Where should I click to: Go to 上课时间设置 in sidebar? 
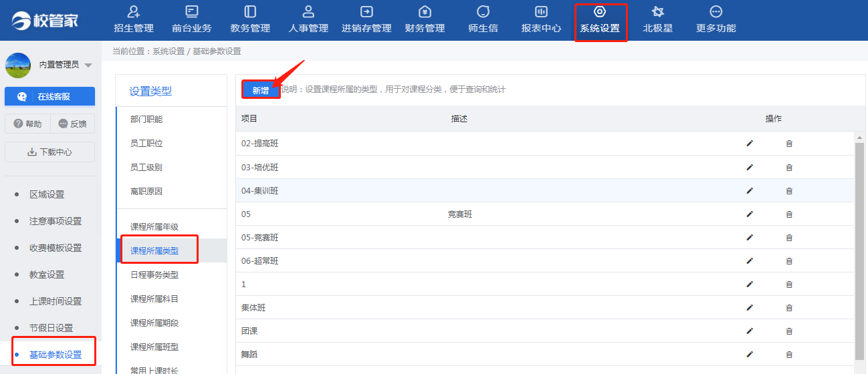56,301
